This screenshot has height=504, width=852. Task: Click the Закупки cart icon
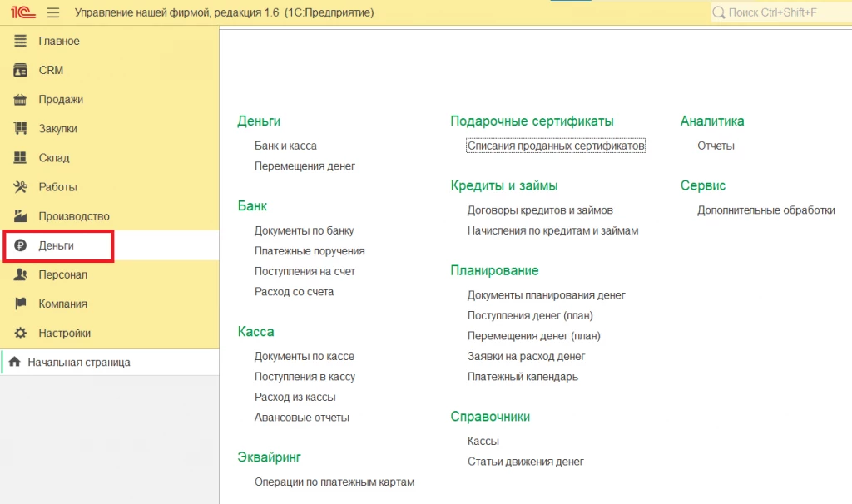point(20,129)
